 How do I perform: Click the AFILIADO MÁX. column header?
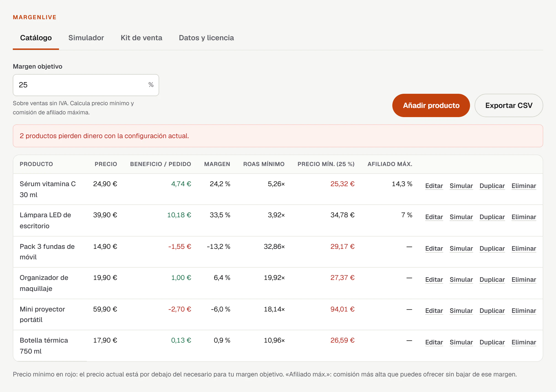point(390,164)
